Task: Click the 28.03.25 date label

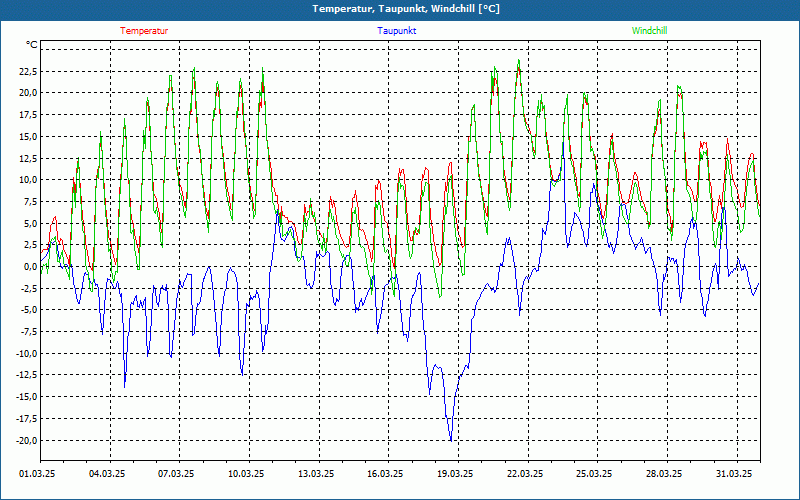Action: click(664, 474)
